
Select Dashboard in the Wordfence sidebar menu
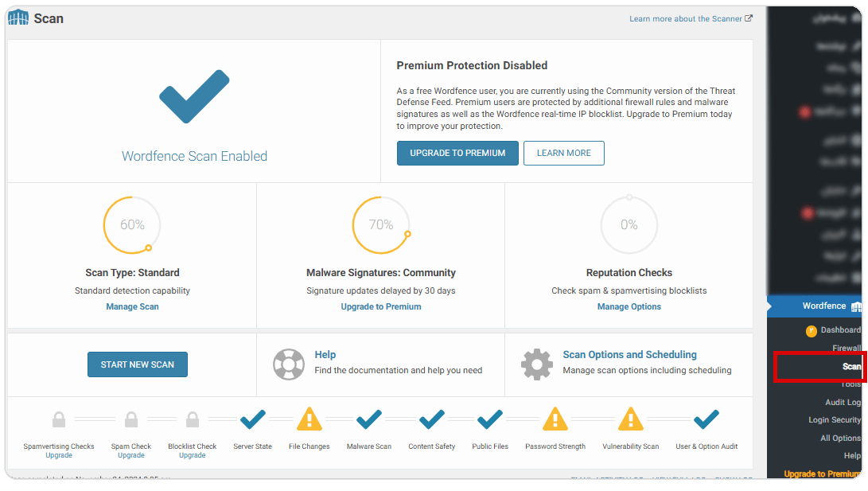(x=840, y=329)
